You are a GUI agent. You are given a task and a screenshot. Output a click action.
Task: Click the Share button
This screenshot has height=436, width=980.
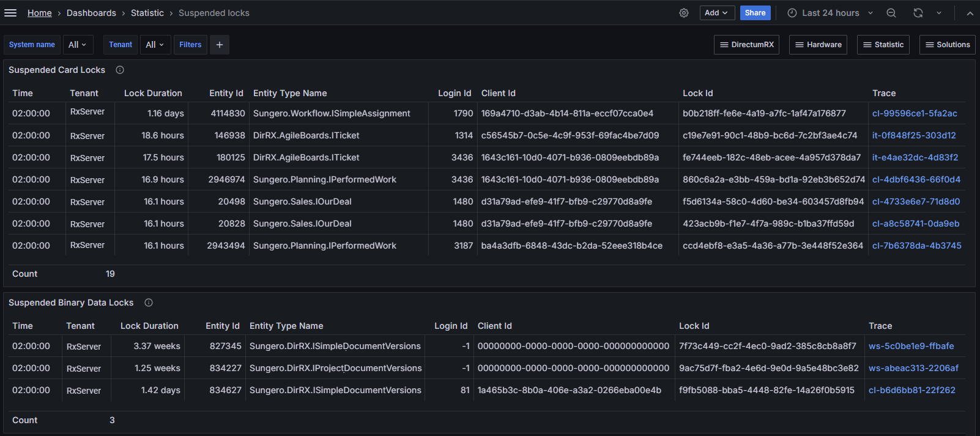click(755, 13)
